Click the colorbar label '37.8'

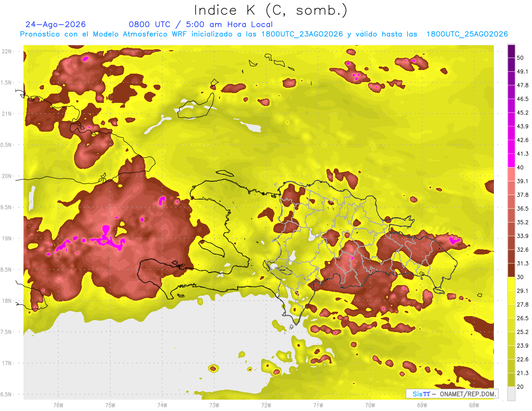pyautogui.click(x=523, y=195)
